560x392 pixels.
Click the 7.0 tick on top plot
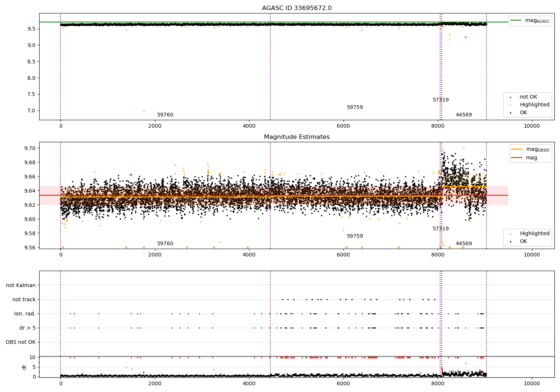click(31, 111)
